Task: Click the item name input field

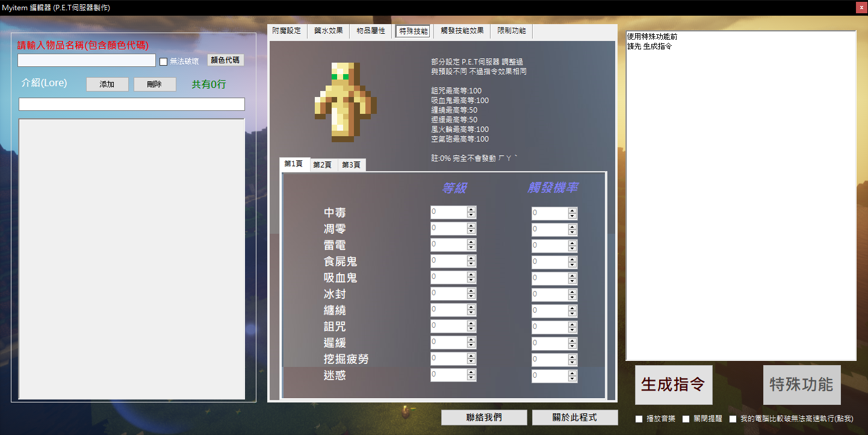Action: (87, 60)
